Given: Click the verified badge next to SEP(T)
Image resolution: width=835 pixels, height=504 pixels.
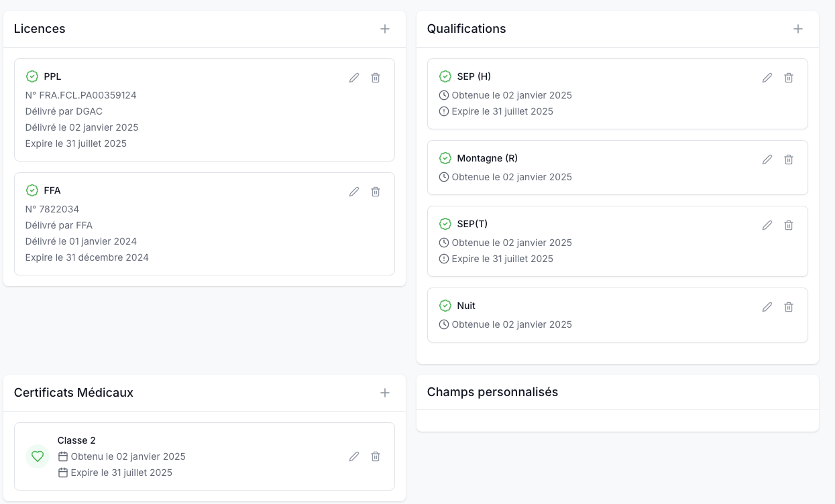Looking at the screenshot, I should point(445,224).
